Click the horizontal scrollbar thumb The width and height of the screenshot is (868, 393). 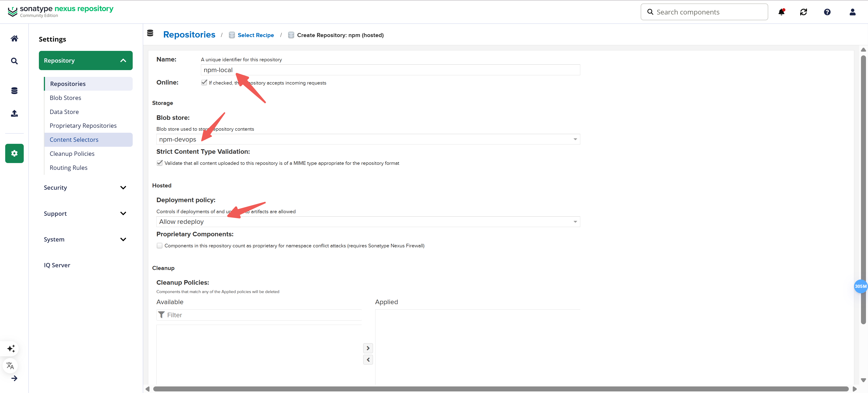tap(500, 389)
